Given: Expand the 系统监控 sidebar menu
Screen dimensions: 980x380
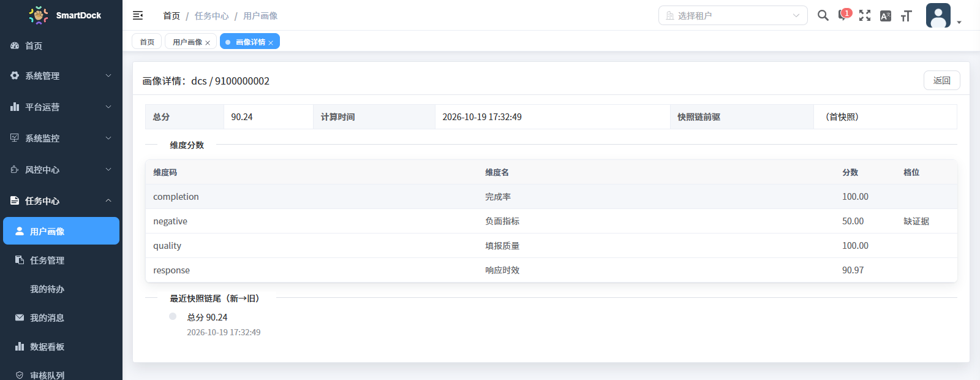Looking at the screenshot, I should pos(61,139).
